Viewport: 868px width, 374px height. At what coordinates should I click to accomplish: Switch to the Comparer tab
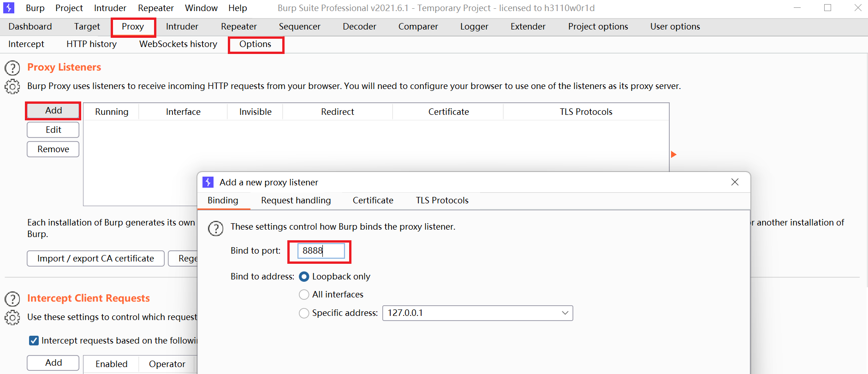418,27
